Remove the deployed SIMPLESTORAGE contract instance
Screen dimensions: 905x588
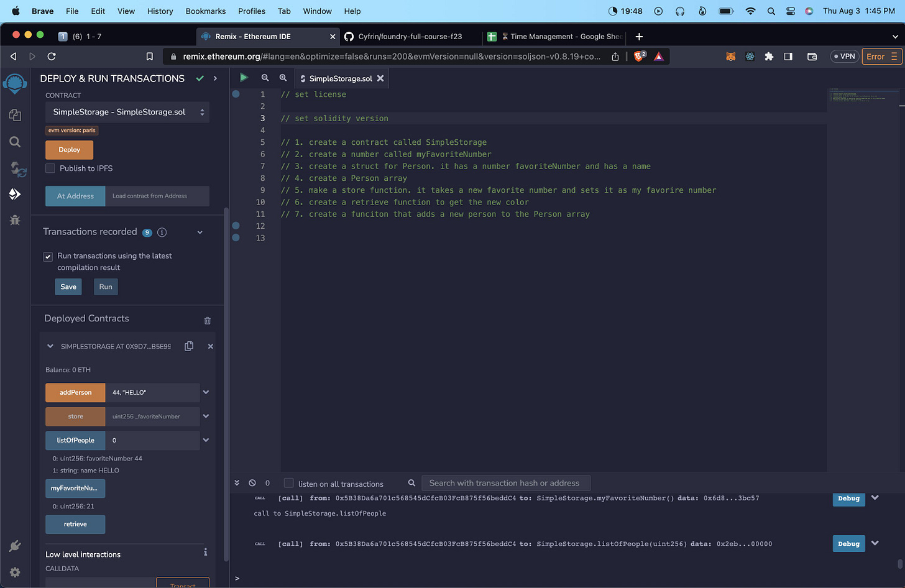[x=210, y=346]
